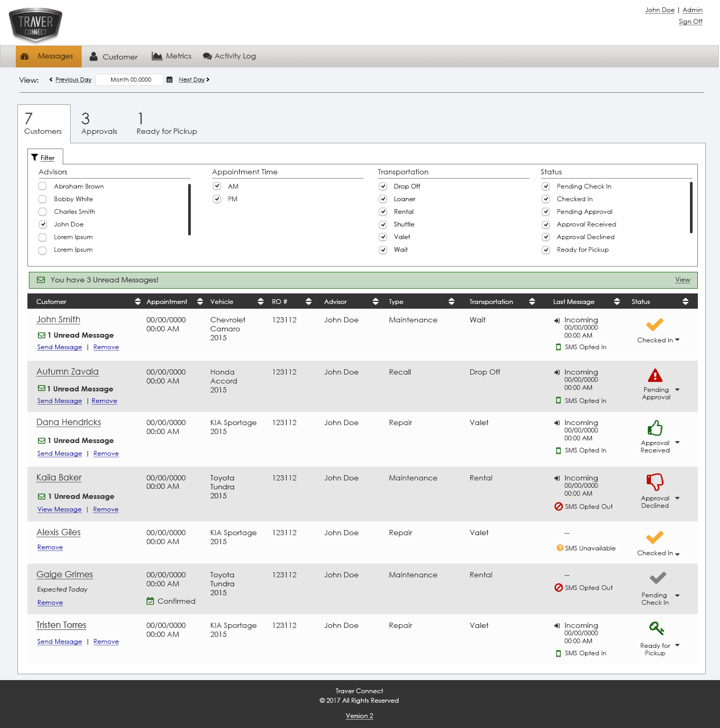The width and height of the screenshot is (720, 728).
Task: Click Send Message link for Autumn Zavala
Action: 60,401
